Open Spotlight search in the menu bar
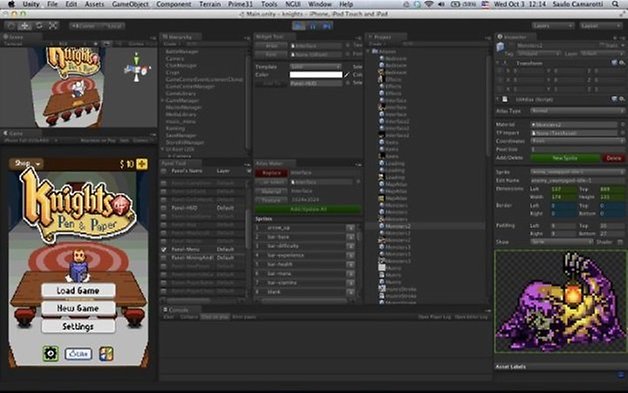Screen dimensions: 628x393 click(616, 4)
